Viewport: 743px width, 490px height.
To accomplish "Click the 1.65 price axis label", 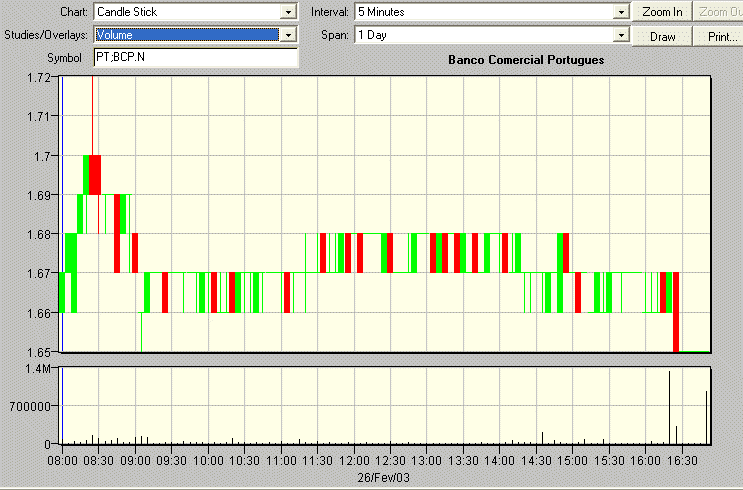I will tap(39, 353).
